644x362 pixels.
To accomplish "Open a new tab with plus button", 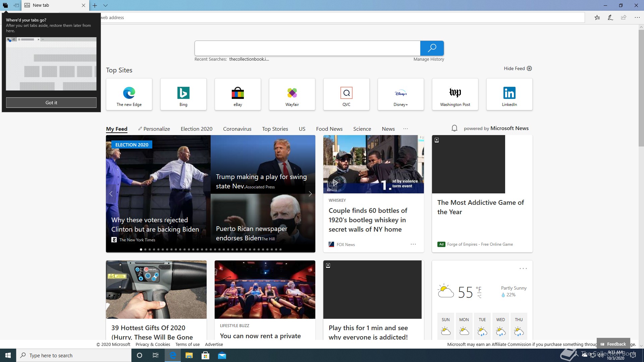I will pyautogui.click(x=95, y=5).
